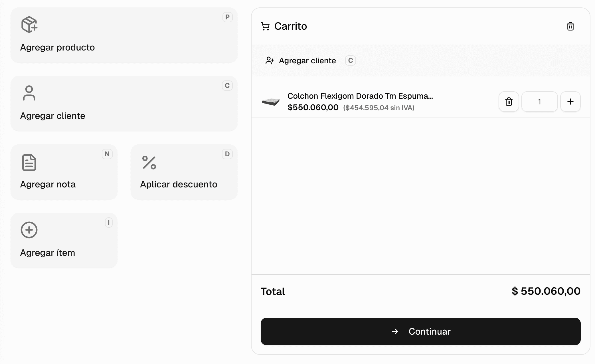Click the C shortcut badge beside Agregar cliente
595x364 pixels.
pos(227,86)
